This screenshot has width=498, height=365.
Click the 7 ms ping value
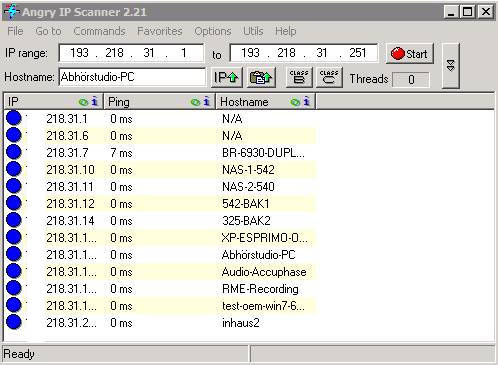tap(121, 153)
